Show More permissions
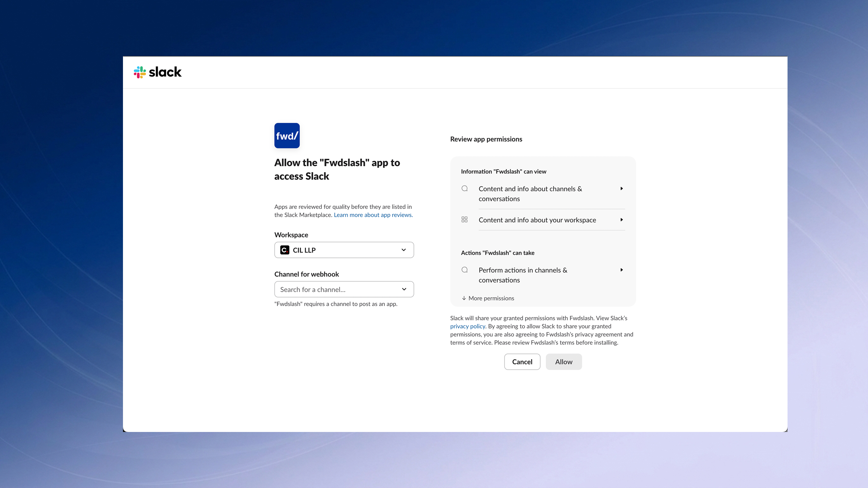The width and height of the screenshot is (868, 488). click(x=488, y=298)
